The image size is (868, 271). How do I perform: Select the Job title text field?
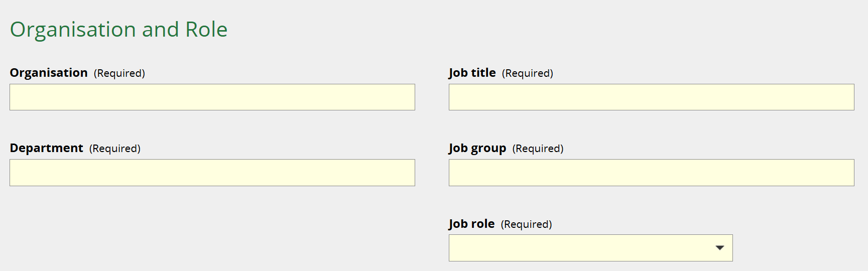[x=651, y=97]
